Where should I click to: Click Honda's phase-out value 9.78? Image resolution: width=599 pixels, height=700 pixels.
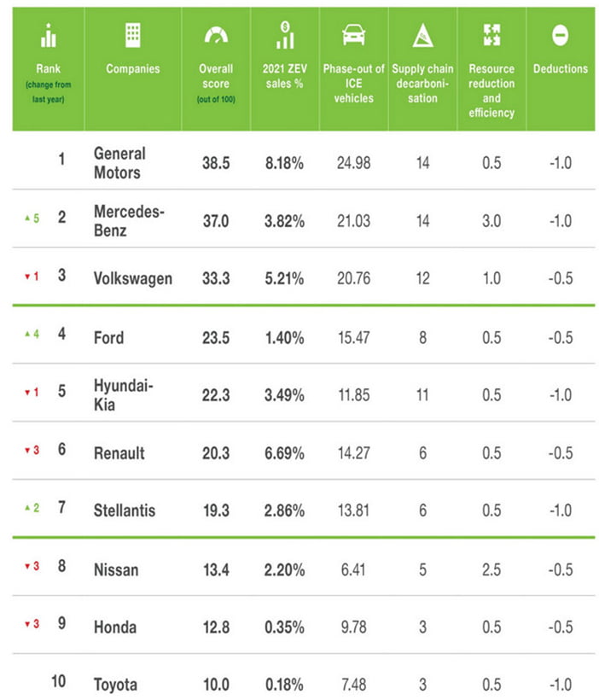(353, 627)
